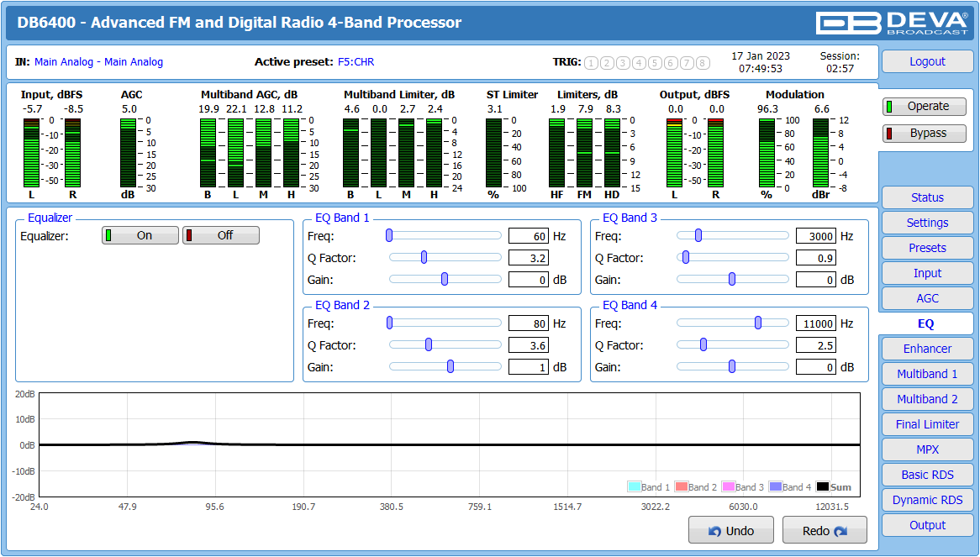Screen dimensions: 980x557
Task: Switch processor to Operate mode
Action: tap(925, 106)
